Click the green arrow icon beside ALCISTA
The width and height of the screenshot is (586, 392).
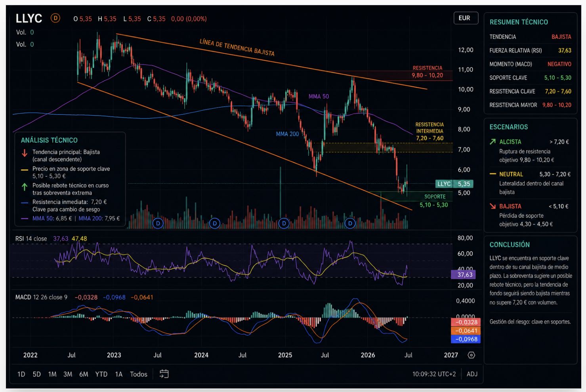(x=493, y=142)
